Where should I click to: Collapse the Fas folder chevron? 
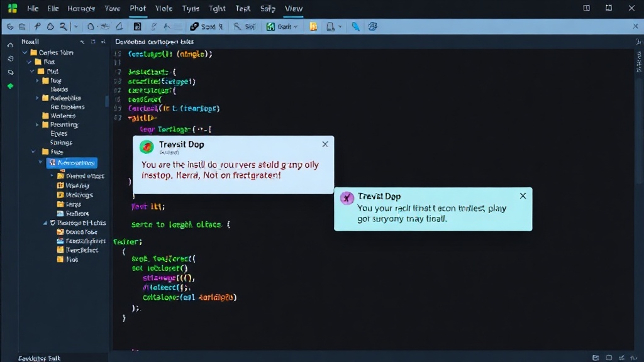coord(29,62)
